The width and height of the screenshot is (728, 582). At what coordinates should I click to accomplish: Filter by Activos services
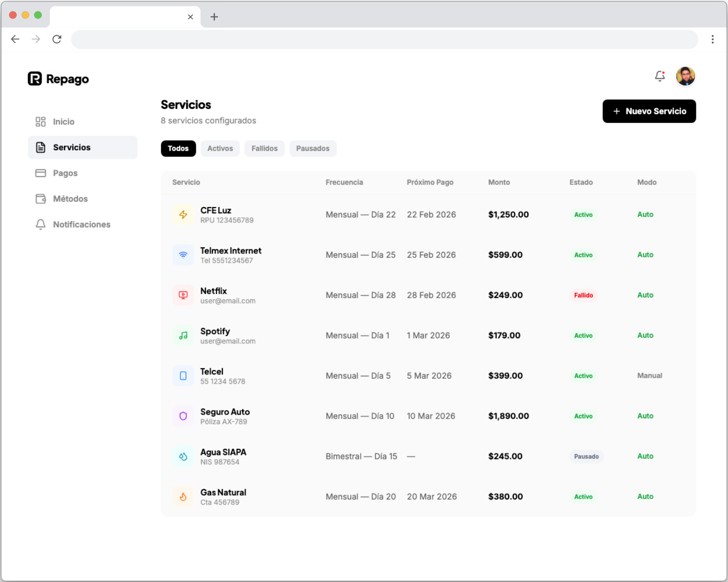coord(220,149)
